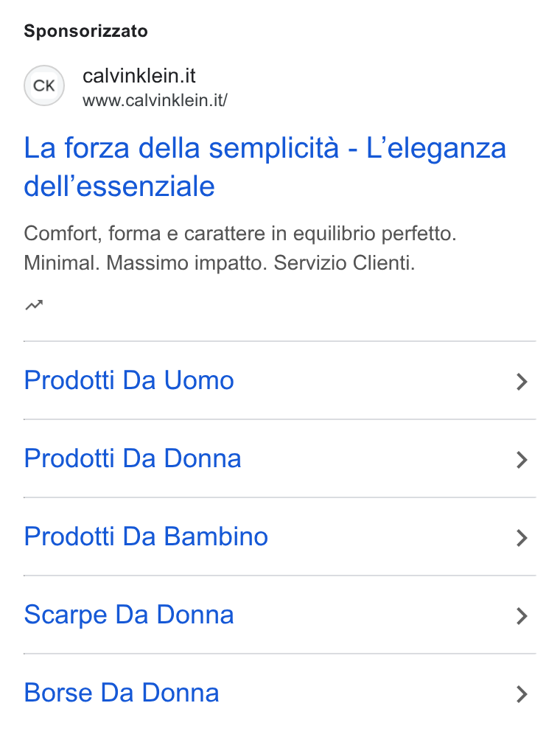Click the www.calvinklein.it/ URL text

pos(155,100)
